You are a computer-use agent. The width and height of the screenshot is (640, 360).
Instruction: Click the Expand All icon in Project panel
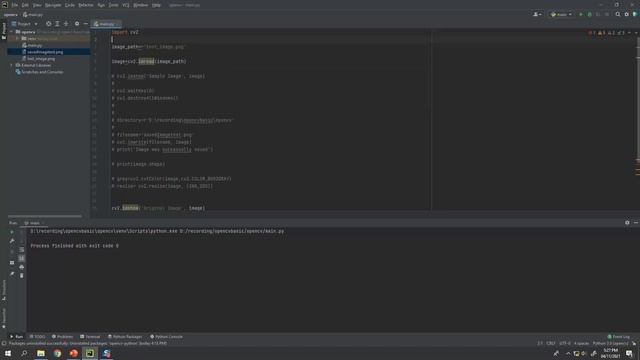coord(57,24)
